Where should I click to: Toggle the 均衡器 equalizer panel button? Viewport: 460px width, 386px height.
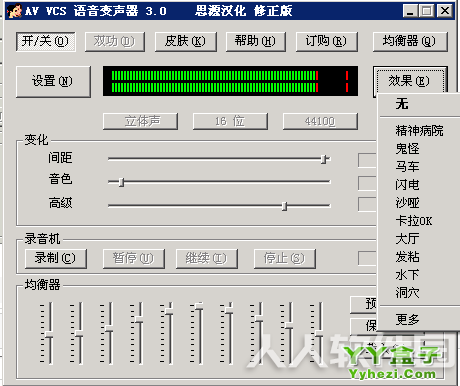[410, 41]
